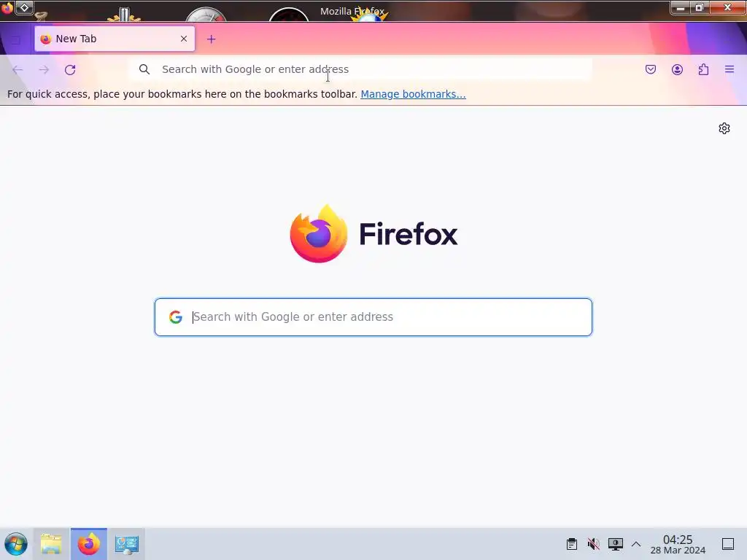Minimize the Mozilla Firefox window

click(x=681, y=7)
